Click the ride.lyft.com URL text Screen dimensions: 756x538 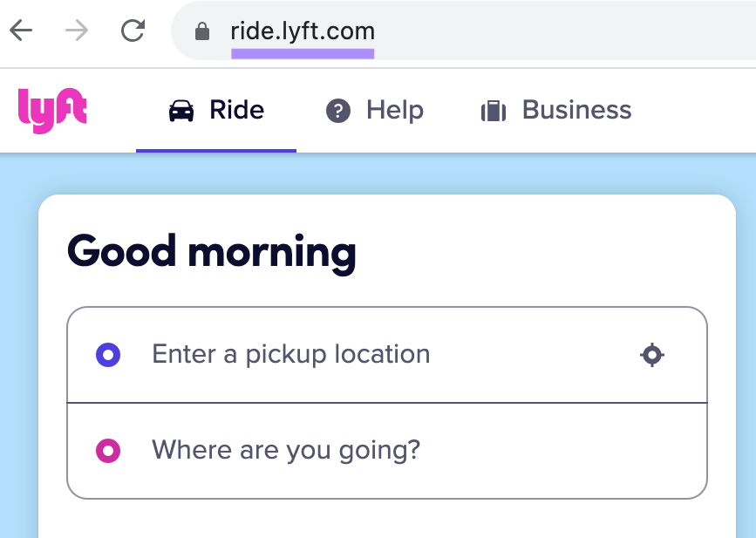303,31
